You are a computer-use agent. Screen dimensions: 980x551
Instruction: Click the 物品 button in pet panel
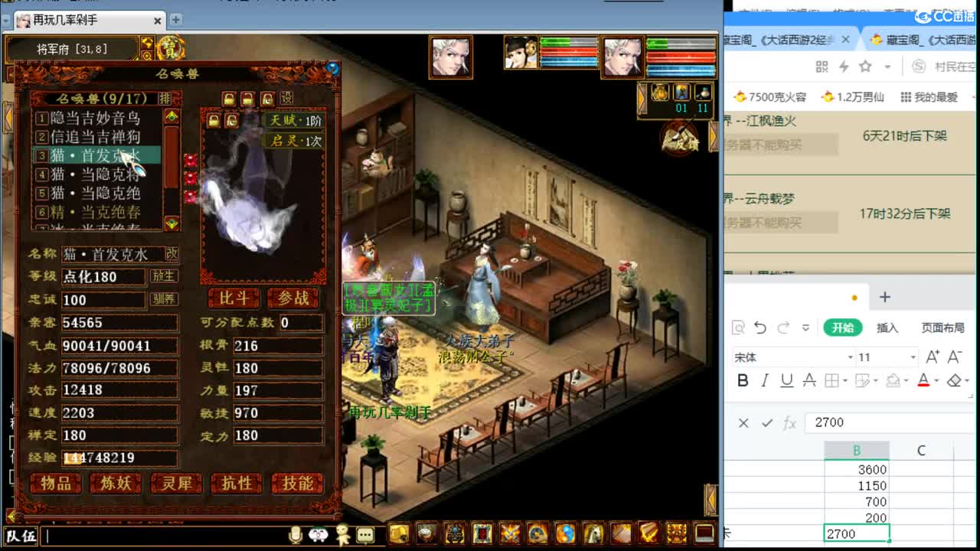pyautogui.click(x=57, y=484)
